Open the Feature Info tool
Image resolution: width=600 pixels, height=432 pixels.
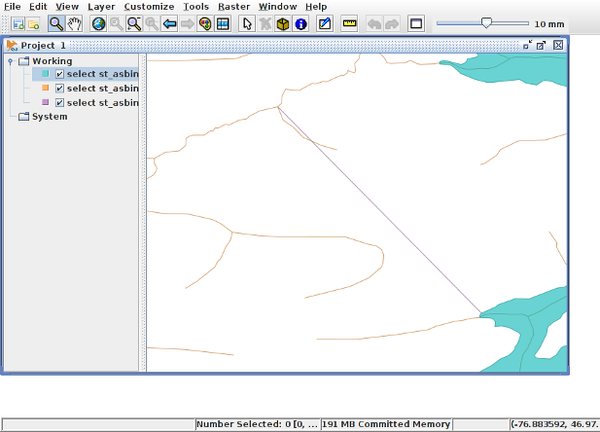pos(300,23)
